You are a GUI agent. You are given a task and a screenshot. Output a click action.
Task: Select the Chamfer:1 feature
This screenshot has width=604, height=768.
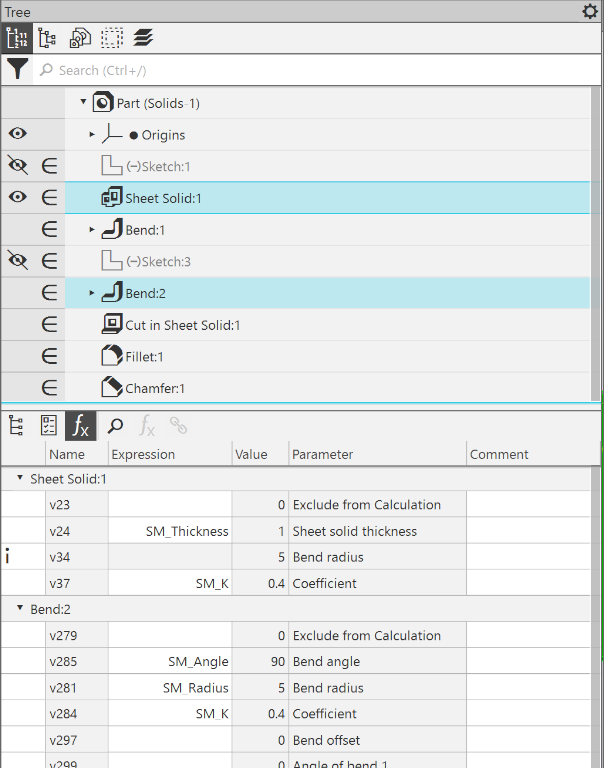(x=155, y=388)
